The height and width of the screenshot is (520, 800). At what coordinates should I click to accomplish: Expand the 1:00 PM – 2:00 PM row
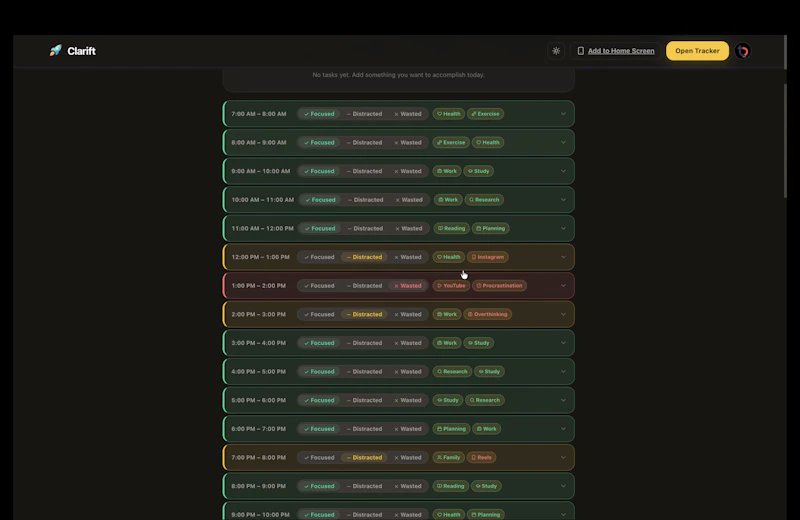563,286
